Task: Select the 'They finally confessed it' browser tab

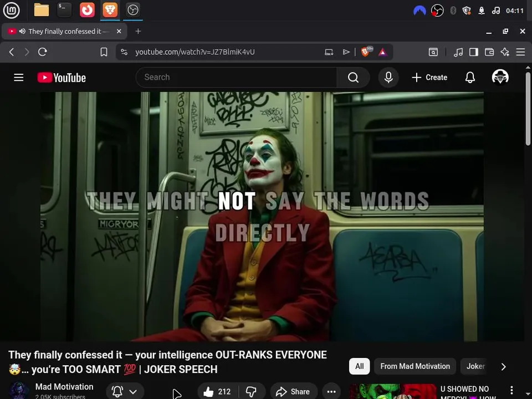Action: [x=64, y=31]
